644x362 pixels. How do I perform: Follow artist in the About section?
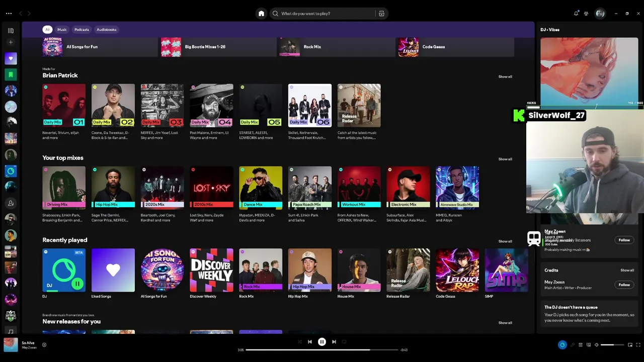coord(624,240)
